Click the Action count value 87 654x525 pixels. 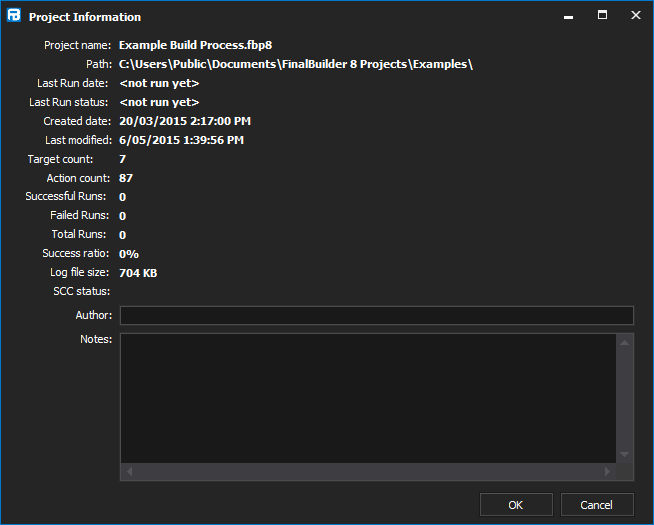tap(126, 178)
